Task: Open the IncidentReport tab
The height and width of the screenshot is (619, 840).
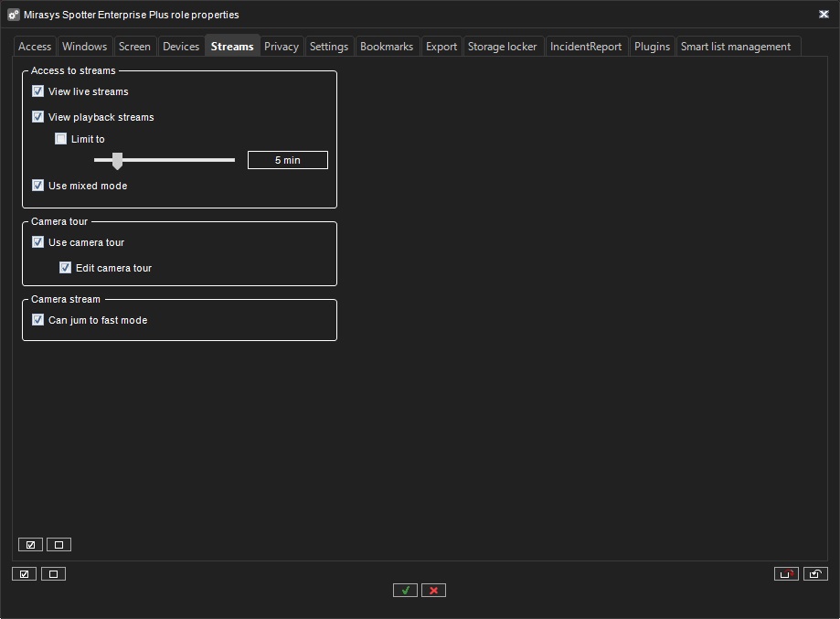Action: [x=586, y=47]
